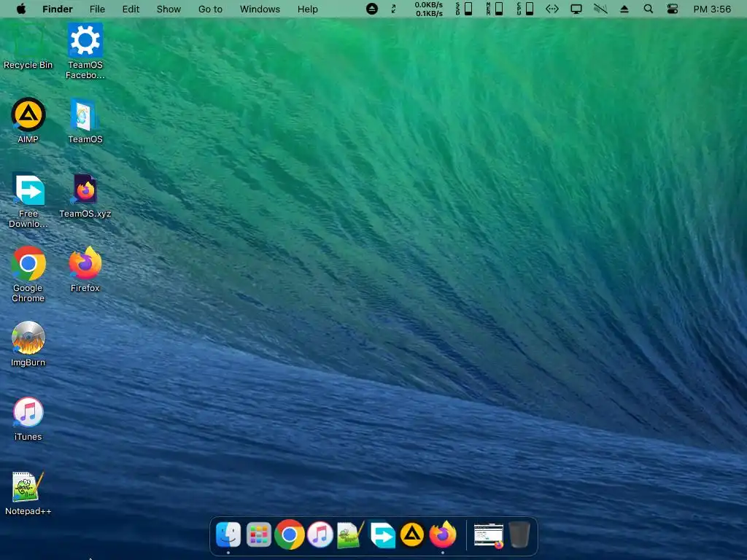Open the Trash in the dock
747x560 pixels.
(x=519, y=534)
